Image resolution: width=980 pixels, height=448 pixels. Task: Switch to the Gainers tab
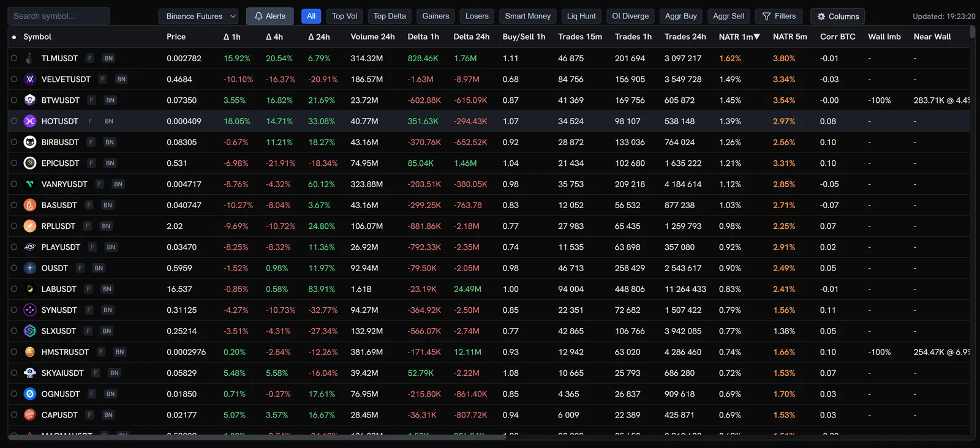pyautogui.click(x=435, y=17)
